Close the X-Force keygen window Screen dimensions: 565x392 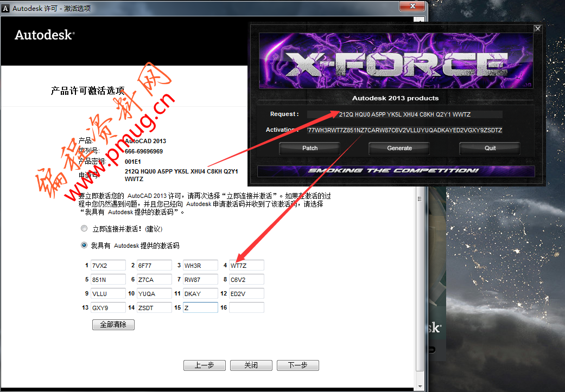pos(538,28)
